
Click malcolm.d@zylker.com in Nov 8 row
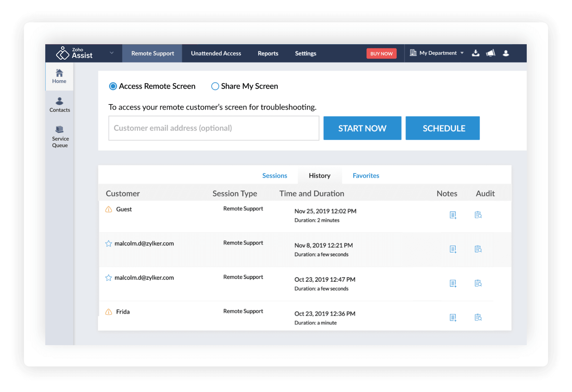[144, 243]
